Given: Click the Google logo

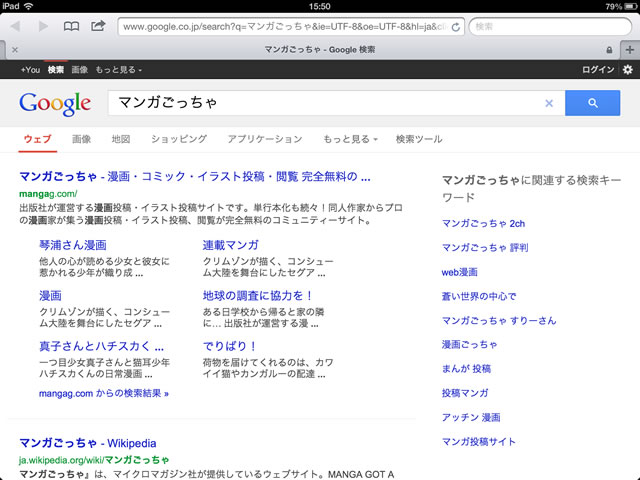Looking at the screenshot, I should point(55,104).
